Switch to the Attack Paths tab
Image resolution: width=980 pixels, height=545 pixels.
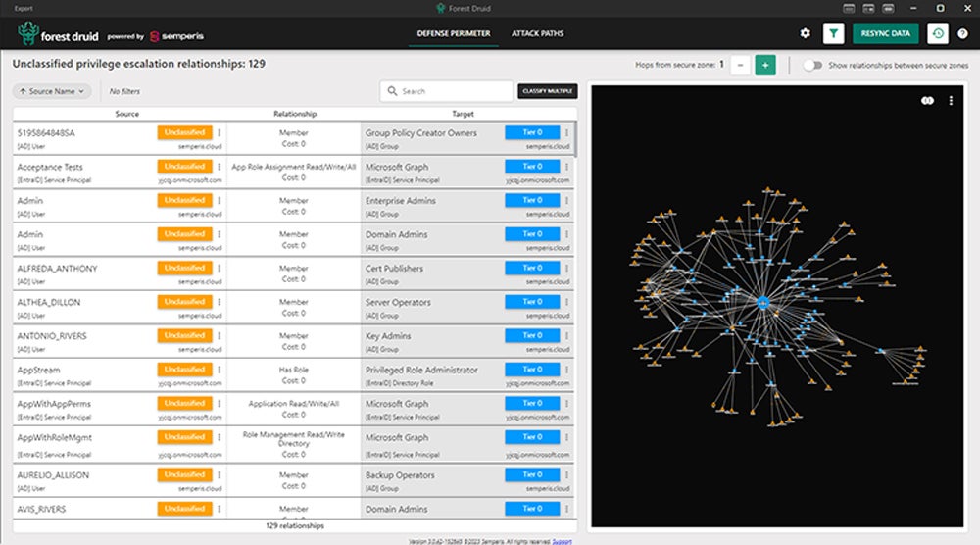(537, 34)
